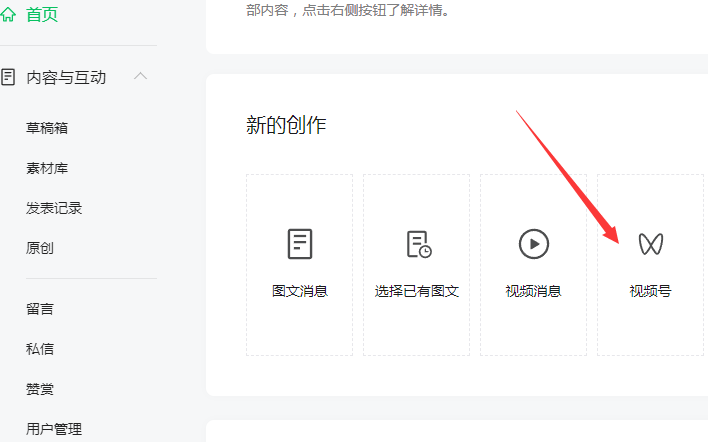708x442 pixels.
Task: Open 留言 comments page
Action: tap(40, 309)
